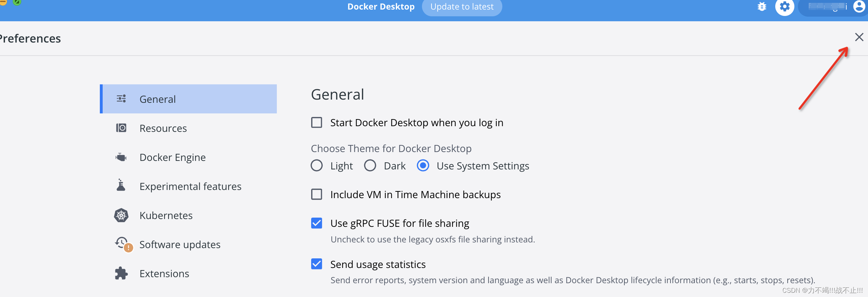Click the Resources disk icon

[x=121, y=128]
